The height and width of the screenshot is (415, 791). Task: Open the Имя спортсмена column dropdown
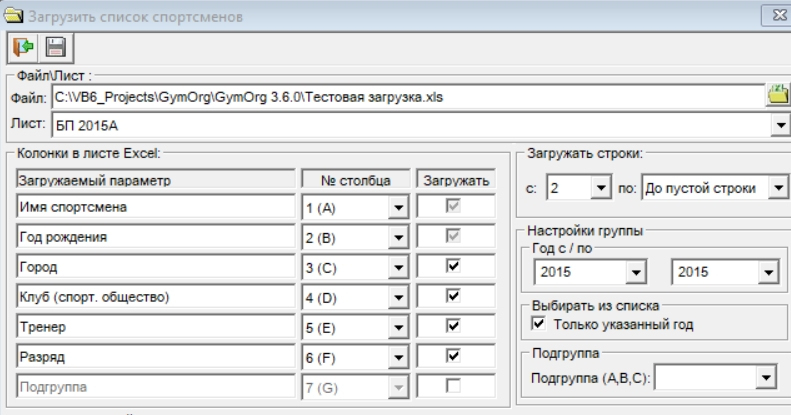point(398,209)
